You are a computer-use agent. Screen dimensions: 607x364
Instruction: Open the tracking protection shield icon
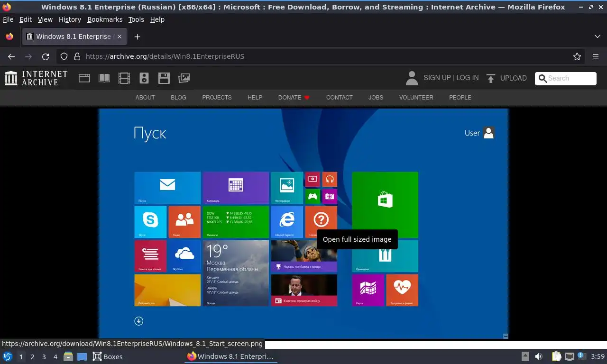click(x=64, y=56)
